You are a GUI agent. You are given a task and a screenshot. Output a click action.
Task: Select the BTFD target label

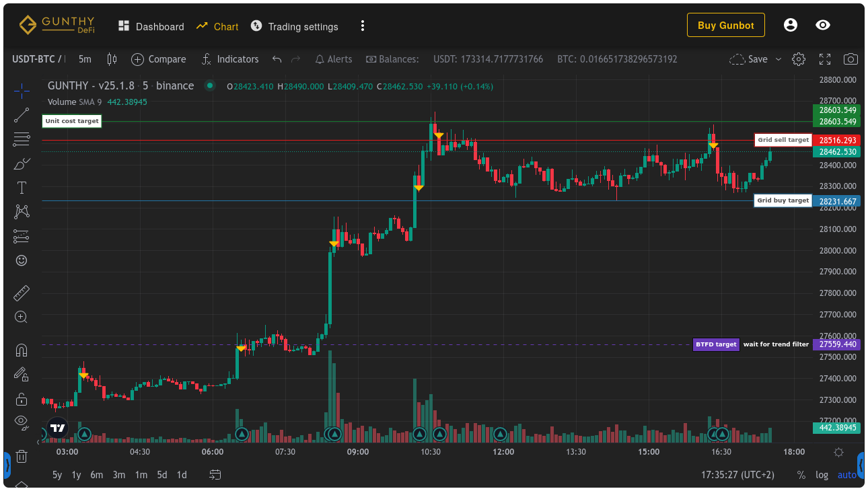click(716, 344)
